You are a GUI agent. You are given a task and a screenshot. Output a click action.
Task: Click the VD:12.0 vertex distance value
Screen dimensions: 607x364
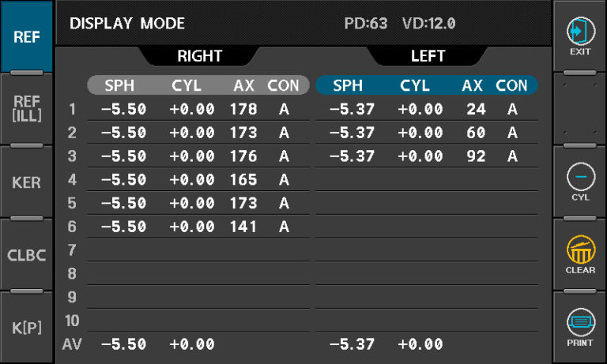click(429, 24)
